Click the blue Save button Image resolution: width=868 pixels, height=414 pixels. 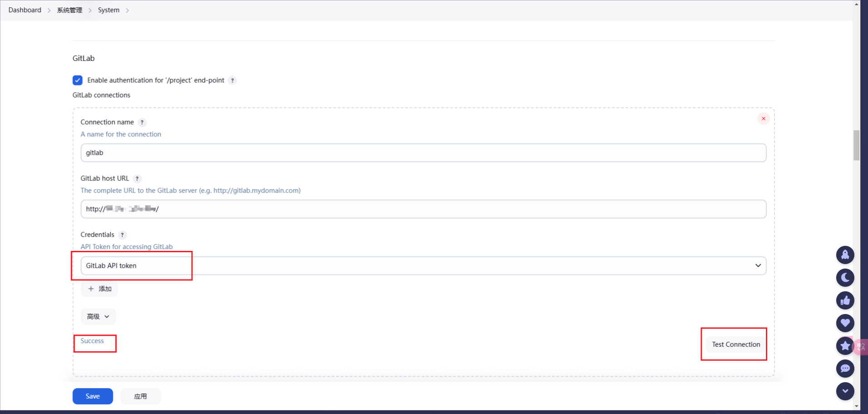[93, 396]
